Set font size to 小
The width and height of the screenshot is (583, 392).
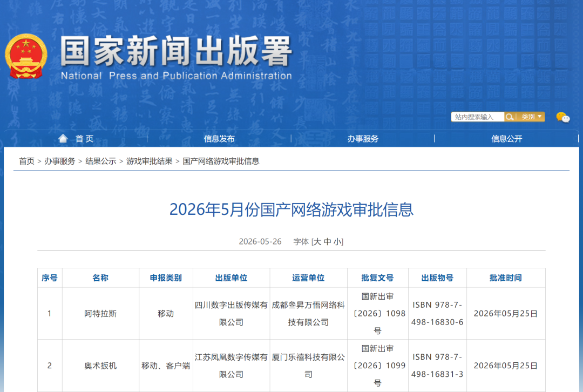337,242
